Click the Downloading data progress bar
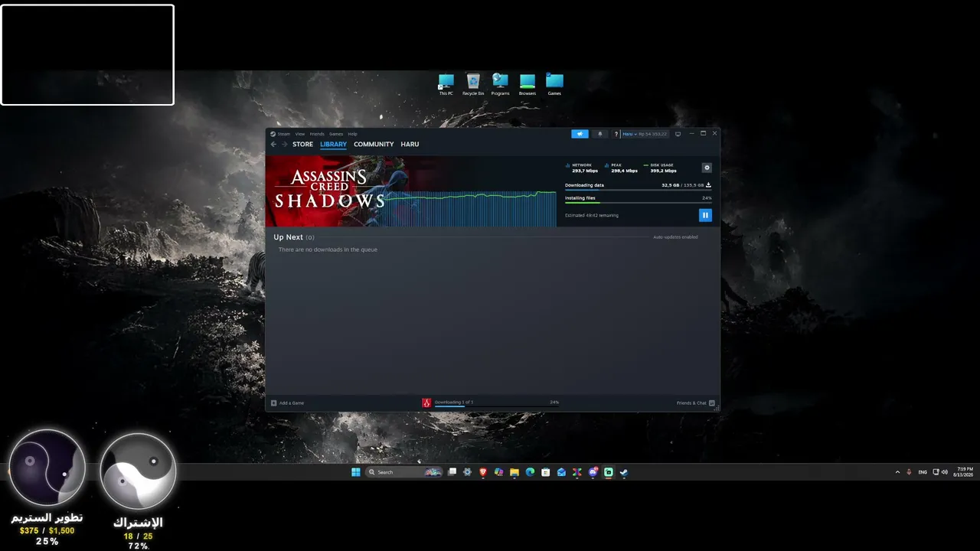This screenshot has height=551, width=980. (638, 191)
